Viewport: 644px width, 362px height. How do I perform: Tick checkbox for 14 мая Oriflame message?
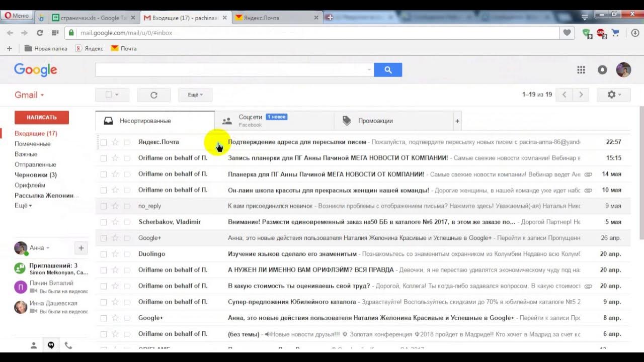pos(103,174)
